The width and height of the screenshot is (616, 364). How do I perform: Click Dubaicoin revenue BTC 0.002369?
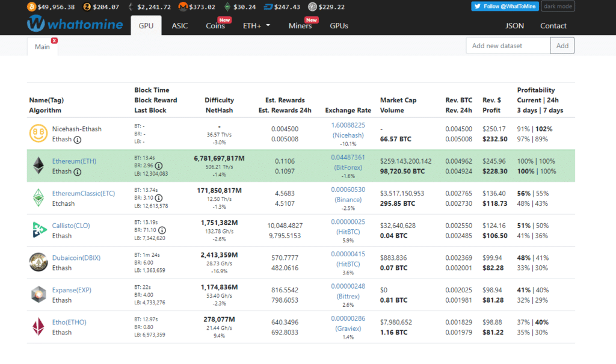[x=458, y=258]
